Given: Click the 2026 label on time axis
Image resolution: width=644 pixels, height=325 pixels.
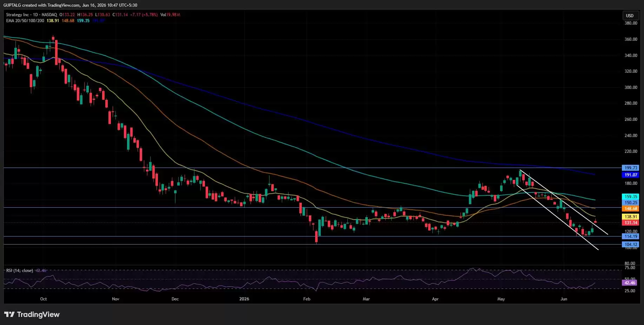Looking at the screenshot, I should click(244, 299).
